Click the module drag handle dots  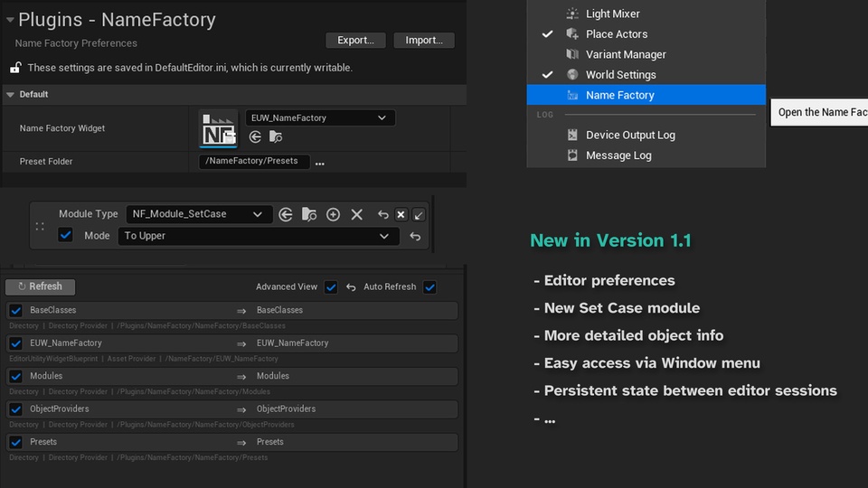click(40, 226)
